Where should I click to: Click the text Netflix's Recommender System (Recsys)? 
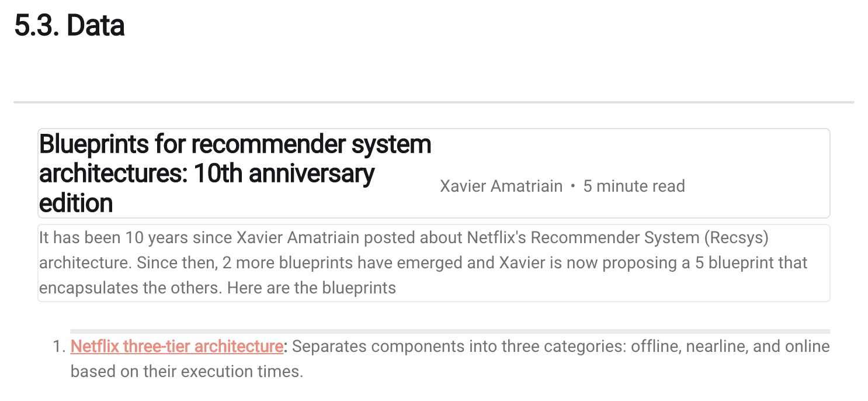pyautogui.click(x=618, y=238)
